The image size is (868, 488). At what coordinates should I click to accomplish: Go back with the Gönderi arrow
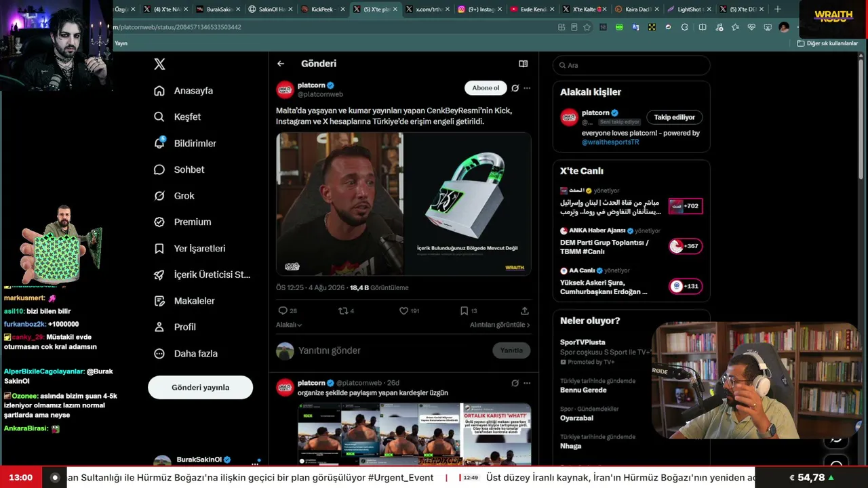pyautogui.click(x=281, y=64)
